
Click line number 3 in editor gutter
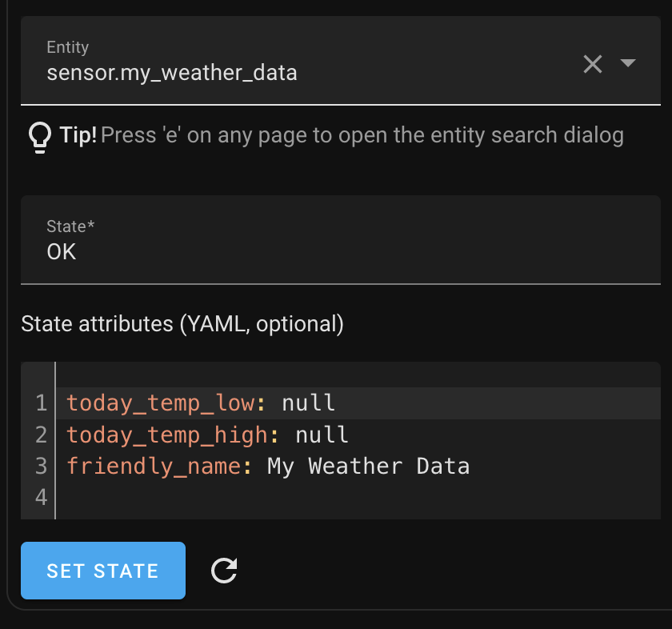41,466
